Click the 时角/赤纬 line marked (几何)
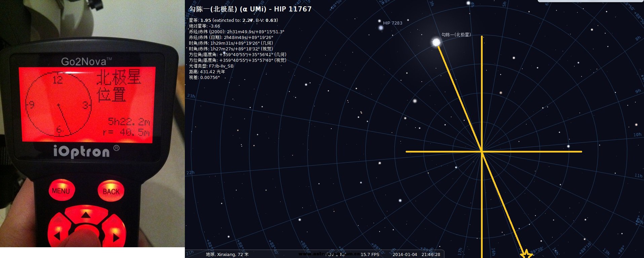 point(231,43)
